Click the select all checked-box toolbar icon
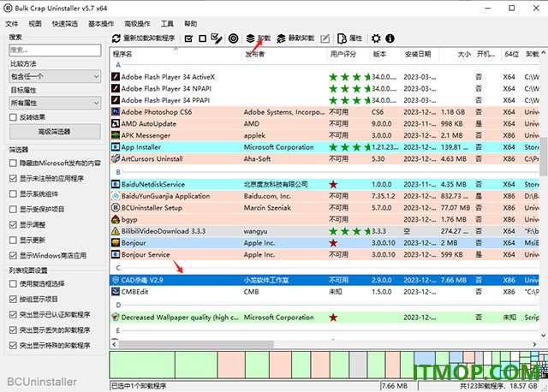 click(188, 39)
